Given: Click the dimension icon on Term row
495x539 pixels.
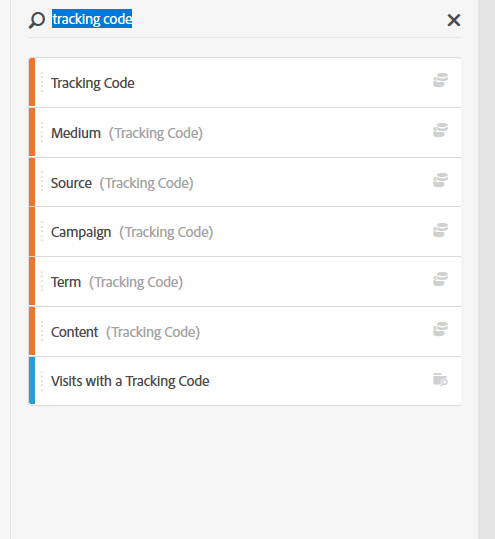Looking at the screenshot, I should (x=440, y=279).
